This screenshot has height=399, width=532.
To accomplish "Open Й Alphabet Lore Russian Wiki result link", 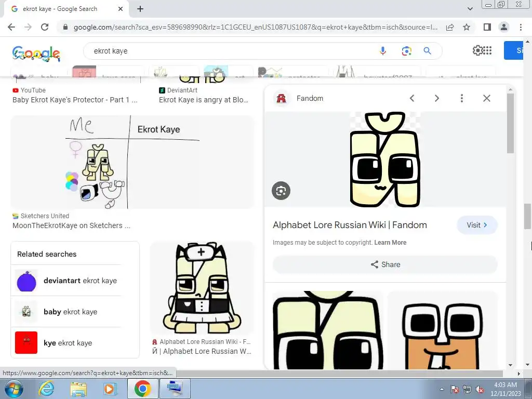I will pos(202,351).
